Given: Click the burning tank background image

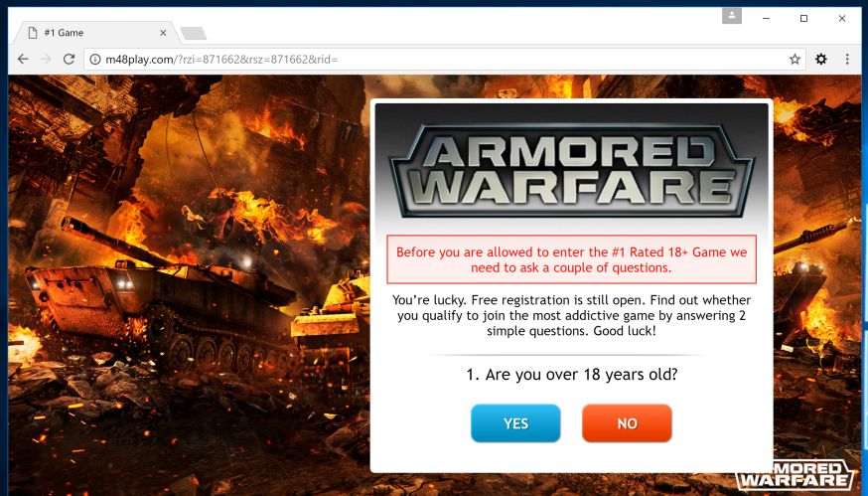Looking at the screenshot, I should coord(166,288).
